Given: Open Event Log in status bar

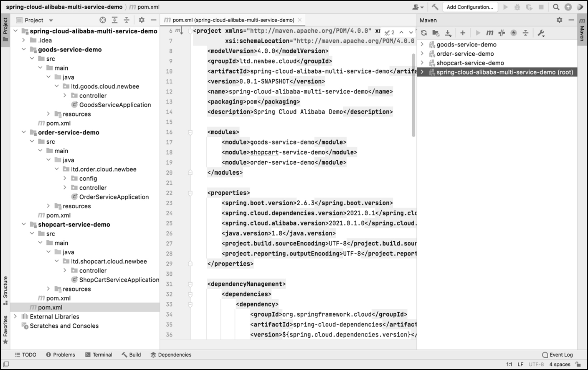Looking at the screenshot, I should pyautogui.click(x=558, y=355).
